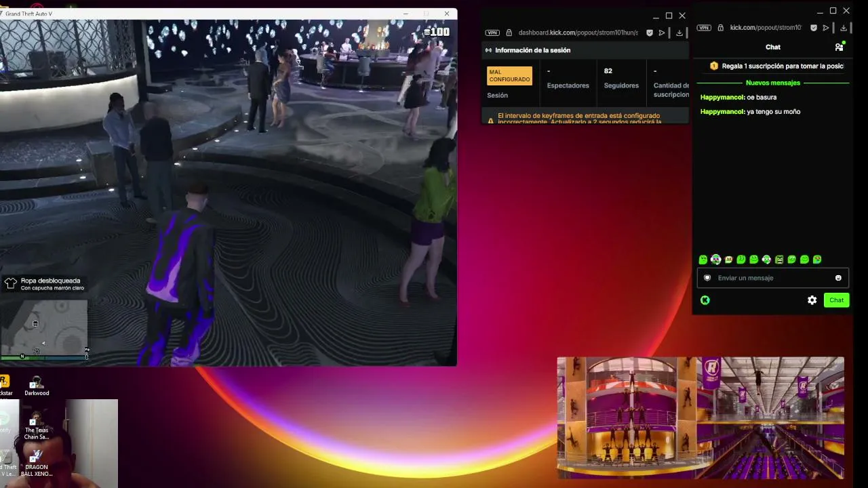
Task: Click the shield icon in the dashboard address bar
Action: 650,33
